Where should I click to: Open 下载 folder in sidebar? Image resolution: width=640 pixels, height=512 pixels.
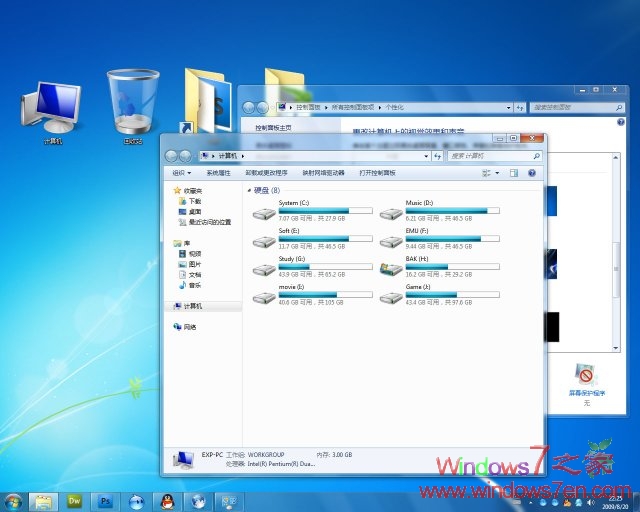pos(190,201)
